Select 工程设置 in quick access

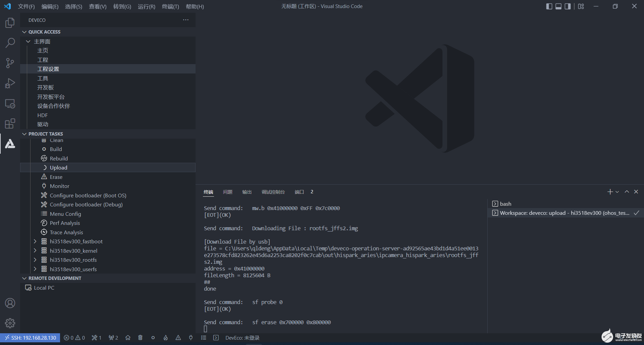coord(108,69)
